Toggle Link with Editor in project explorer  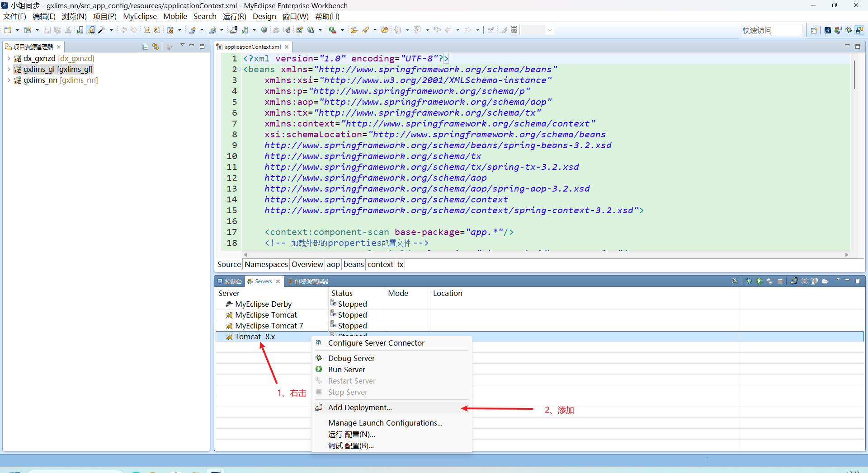[156, 47]
